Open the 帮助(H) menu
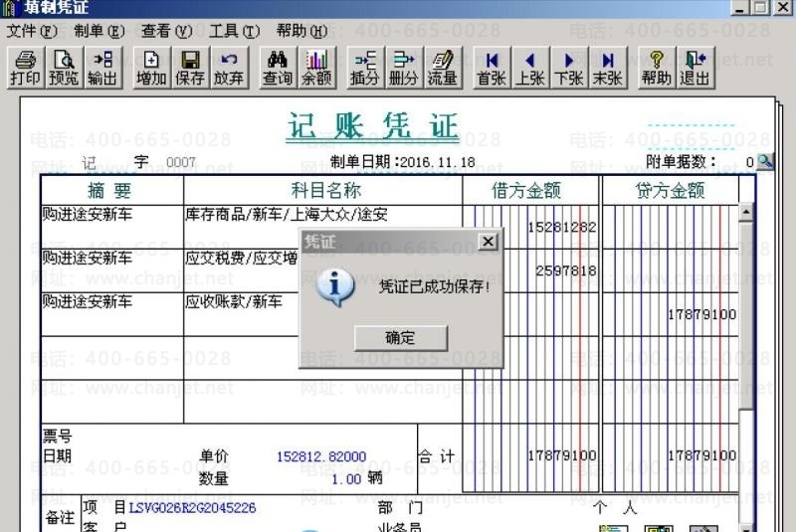The image size is (799, 532). (x=302, y=31)
